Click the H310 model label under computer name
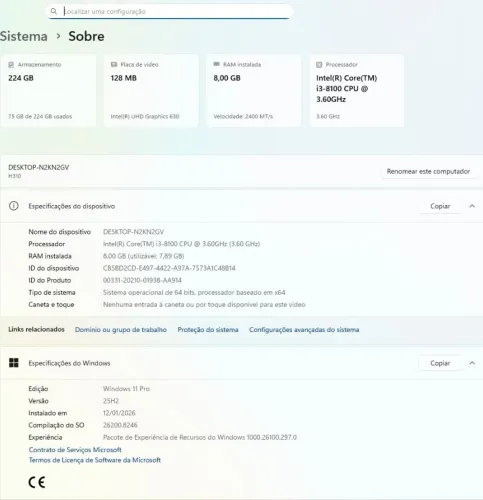Screen dimensions: 483x500 pos(15,176)
